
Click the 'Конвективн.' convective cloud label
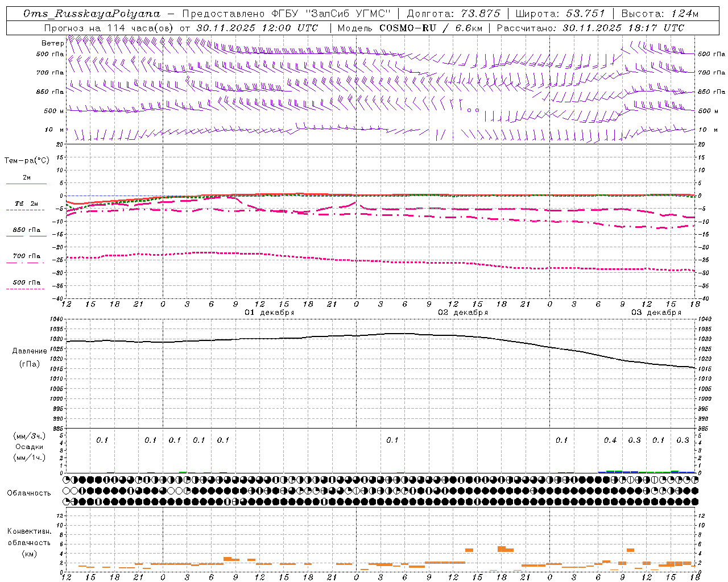click(30, 531)
